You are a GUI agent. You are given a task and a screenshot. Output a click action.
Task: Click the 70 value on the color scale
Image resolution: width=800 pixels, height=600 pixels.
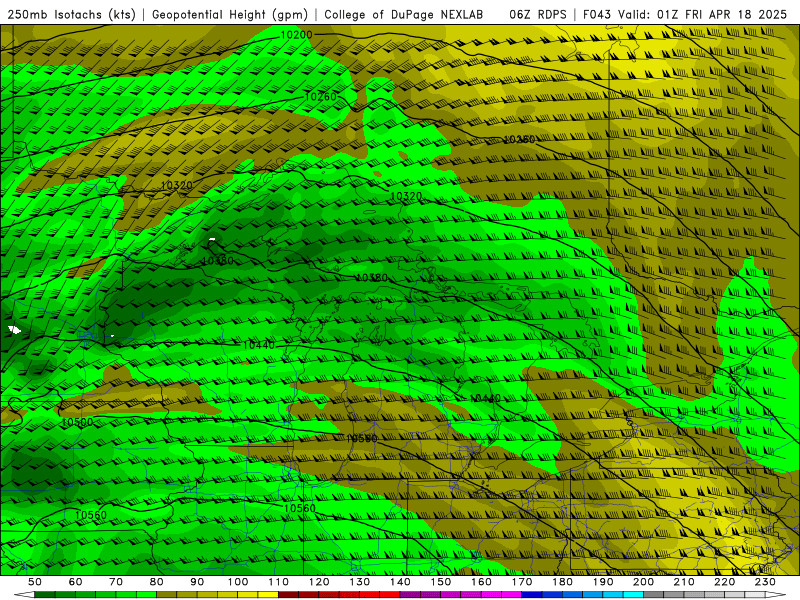[116, 582]
